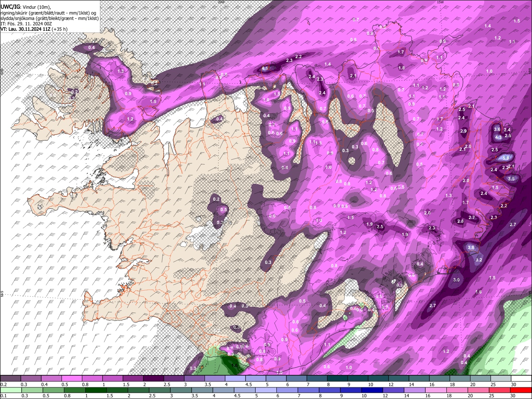This screenshot has height=399, width=532.
Task: Click the pale lavender snow swatch after 4
Action: click(235, 378)
